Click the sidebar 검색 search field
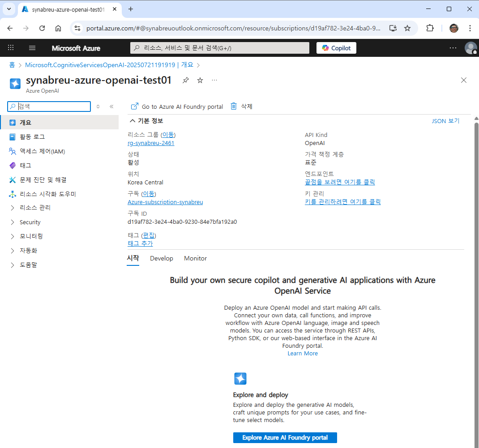The width and height of the screenshot is (479, 448). [x=49, y=106]
